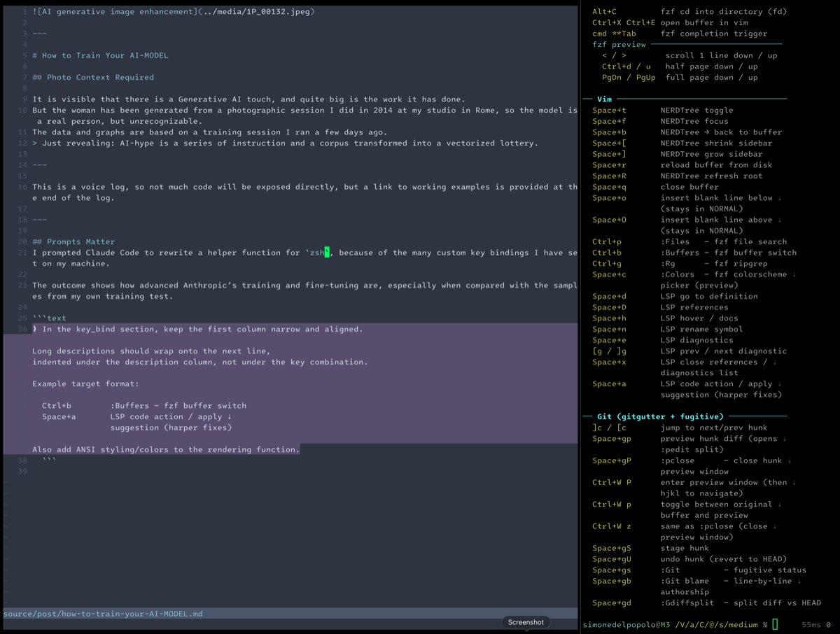
Task: Click the "PgDn / PgUp" full page row
Action: click(680, 77)
